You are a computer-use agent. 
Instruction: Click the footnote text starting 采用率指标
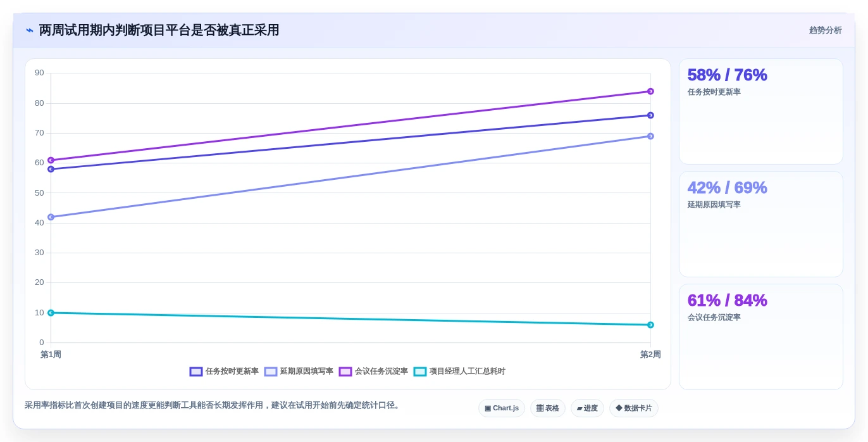[x=213, y=405]
